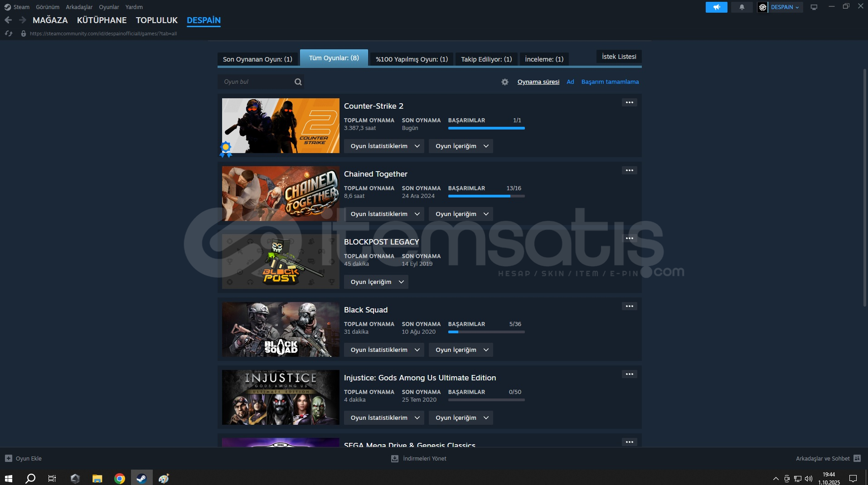Reload the page with the refresh icon
The width and height of the screenshot is (868, 485).
8,34
